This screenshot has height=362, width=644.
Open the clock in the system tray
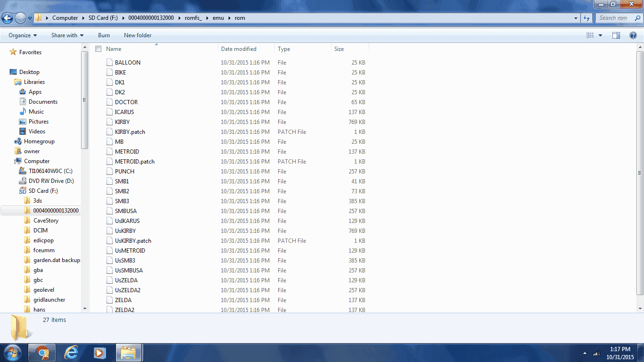click(620, 353)
